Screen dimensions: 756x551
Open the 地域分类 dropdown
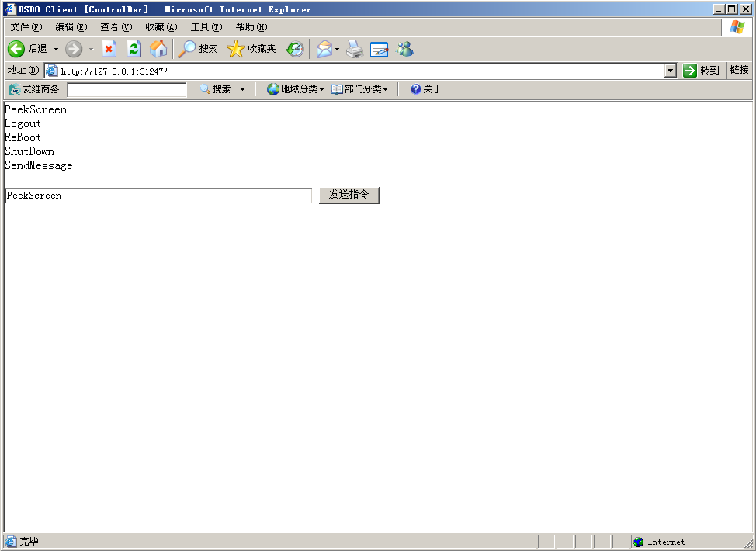295,89
